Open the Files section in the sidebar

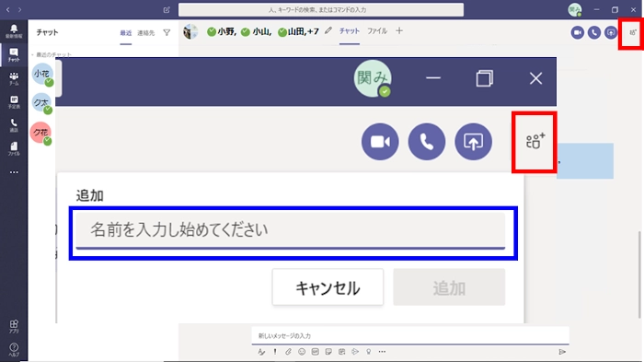pyautogui.click(x=14, y=148)
